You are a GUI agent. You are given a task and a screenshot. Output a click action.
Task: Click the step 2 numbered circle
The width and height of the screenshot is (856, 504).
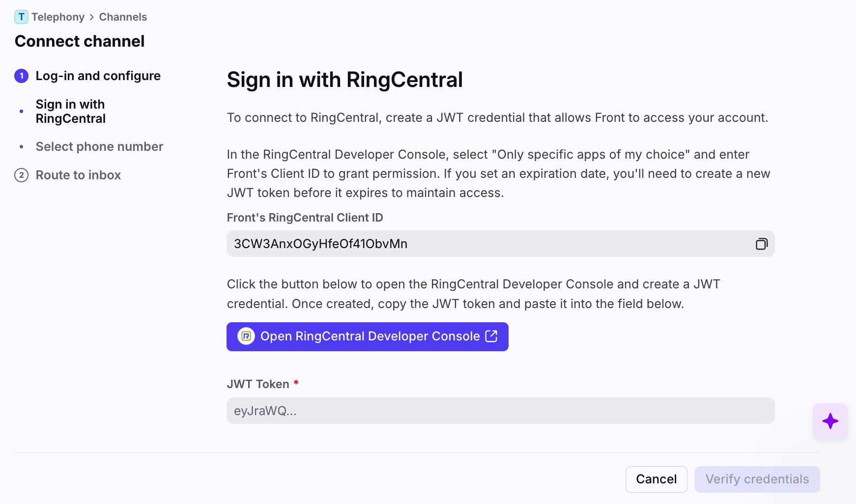tap(21, 175)
